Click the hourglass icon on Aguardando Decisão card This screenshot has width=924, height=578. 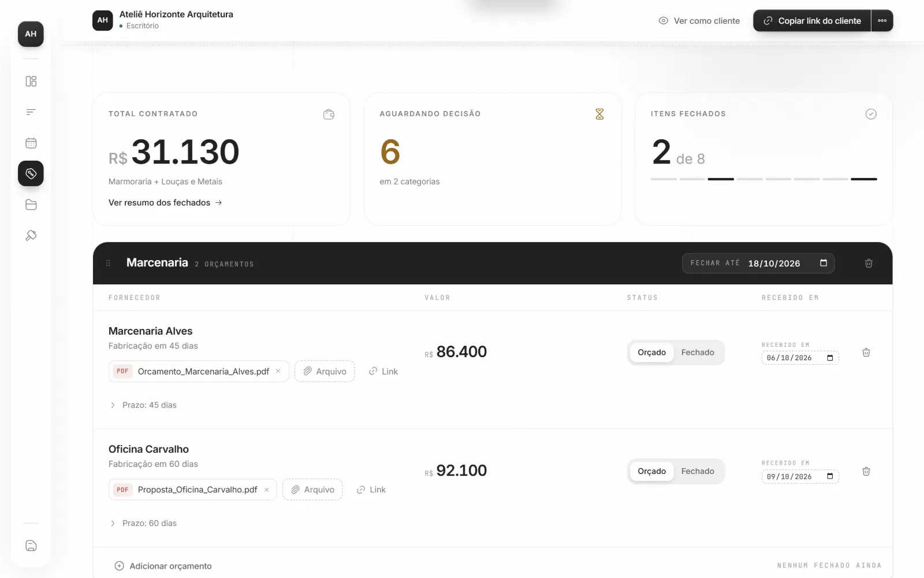click(x=599, y=114)
